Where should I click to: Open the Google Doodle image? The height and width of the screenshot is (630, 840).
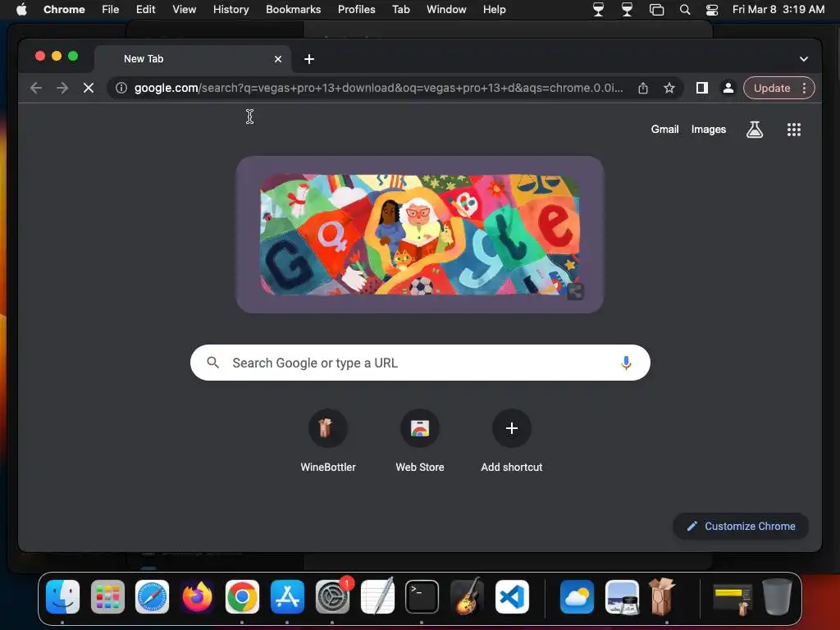coord(420,235)
